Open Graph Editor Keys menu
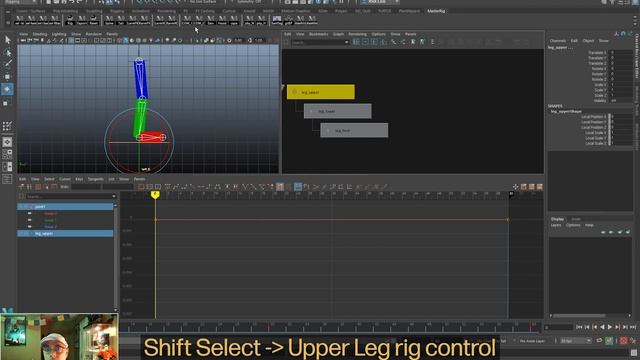640x360 pixels. (79, 179)
